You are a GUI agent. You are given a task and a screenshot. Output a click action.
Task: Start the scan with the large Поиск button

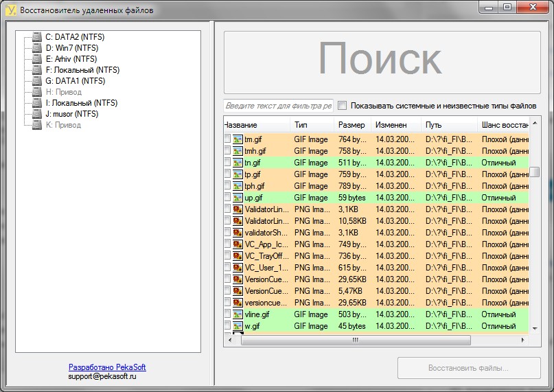pyautogui.click(x=382, y=62)
